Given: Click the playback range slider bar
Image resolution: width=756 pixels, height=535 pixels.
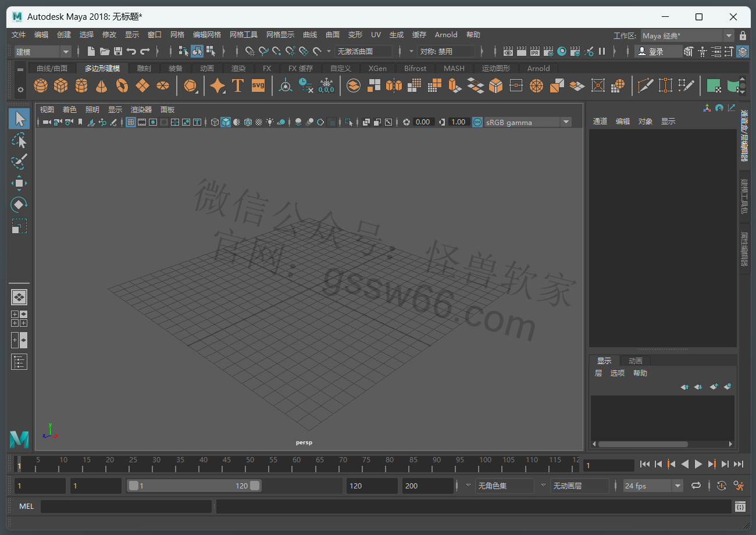Looking at the screenshot, I should [194, 486].
